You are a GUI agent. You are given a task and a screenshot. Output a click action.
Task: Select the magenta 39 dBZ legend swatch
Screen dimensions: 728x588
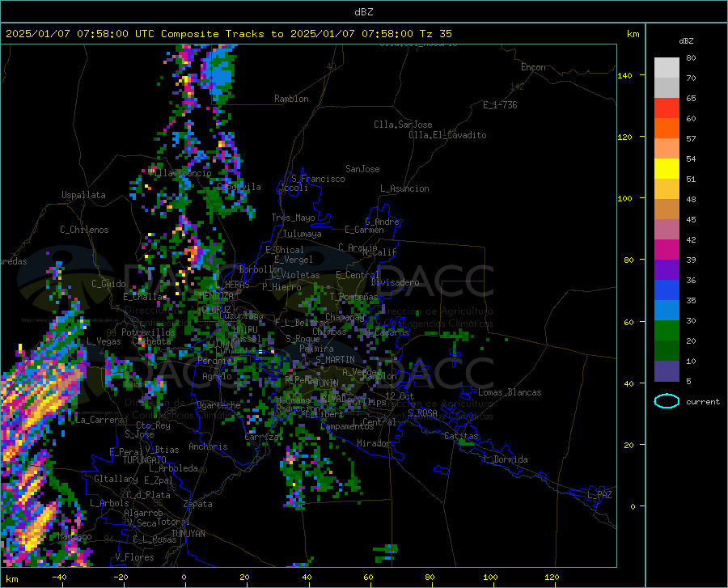tap(667, 250)
